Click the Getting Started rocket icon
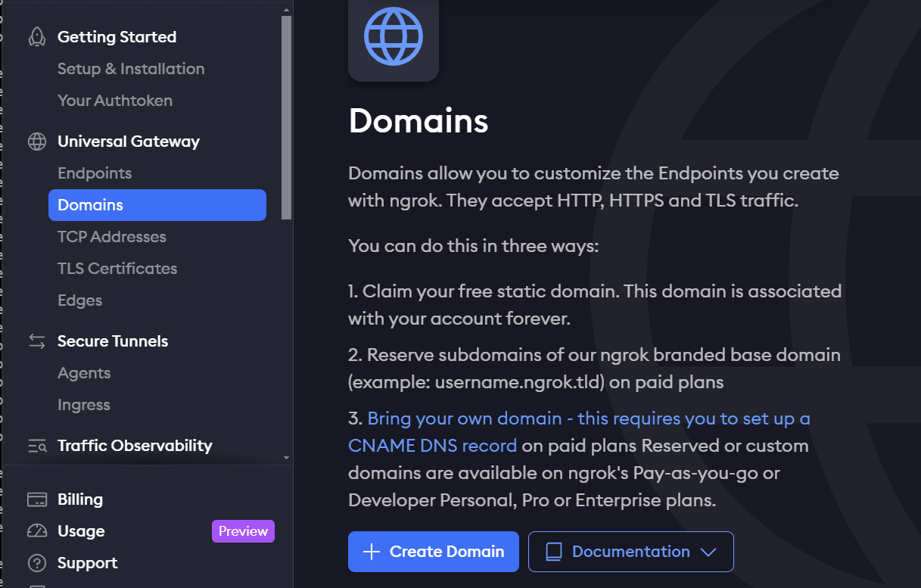This screenshot has width=921, height=588. coord(36,37)
